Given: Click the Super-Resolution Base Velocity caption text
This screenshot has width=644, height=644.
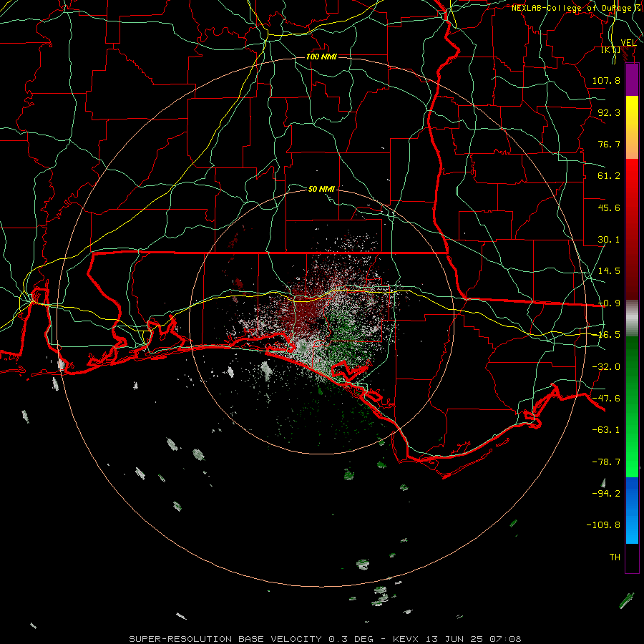Looking at the screenshot, I should 325,639.
